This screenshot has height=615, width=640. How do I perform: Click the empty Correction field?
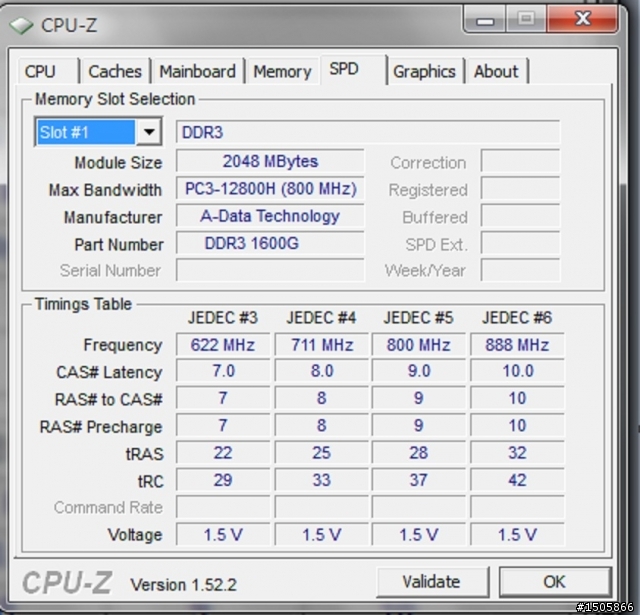click(520, 161)
